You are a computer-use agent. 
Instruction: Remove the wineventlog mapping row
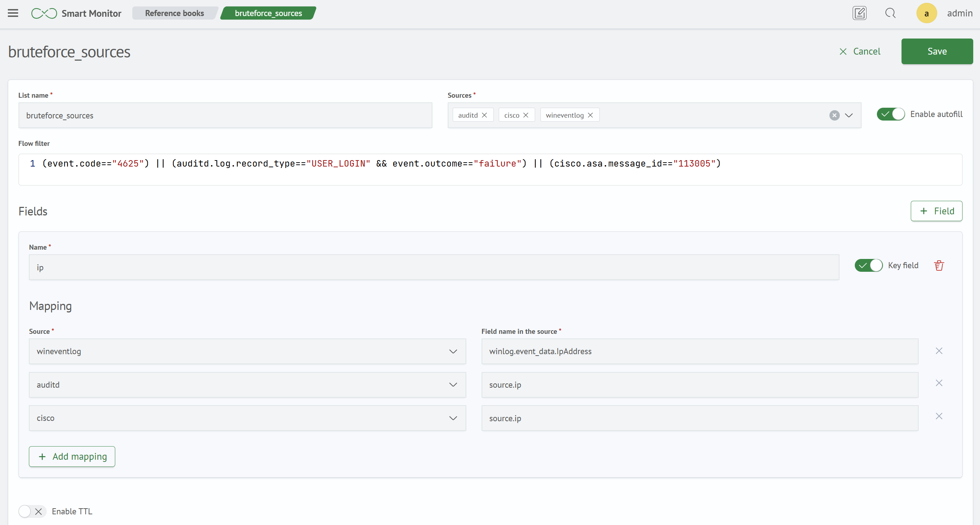click(x=939, y=351)
